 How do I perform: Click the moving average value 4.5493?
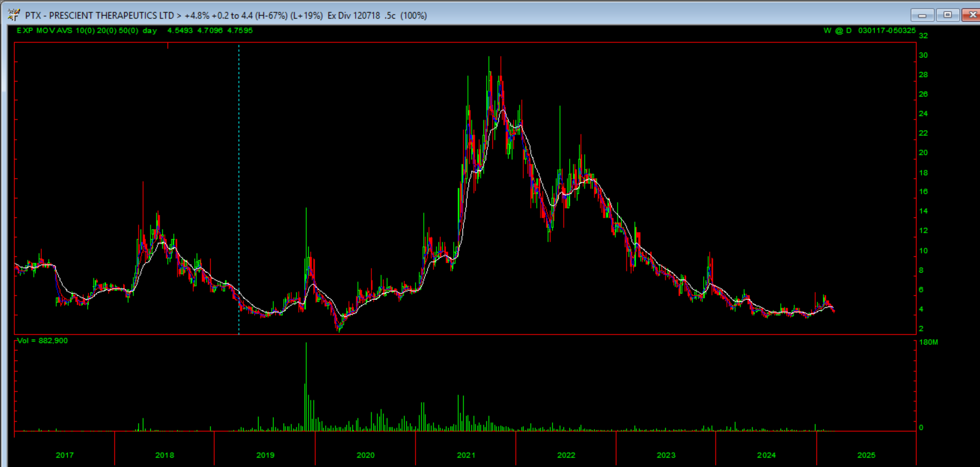pos(180,30)
